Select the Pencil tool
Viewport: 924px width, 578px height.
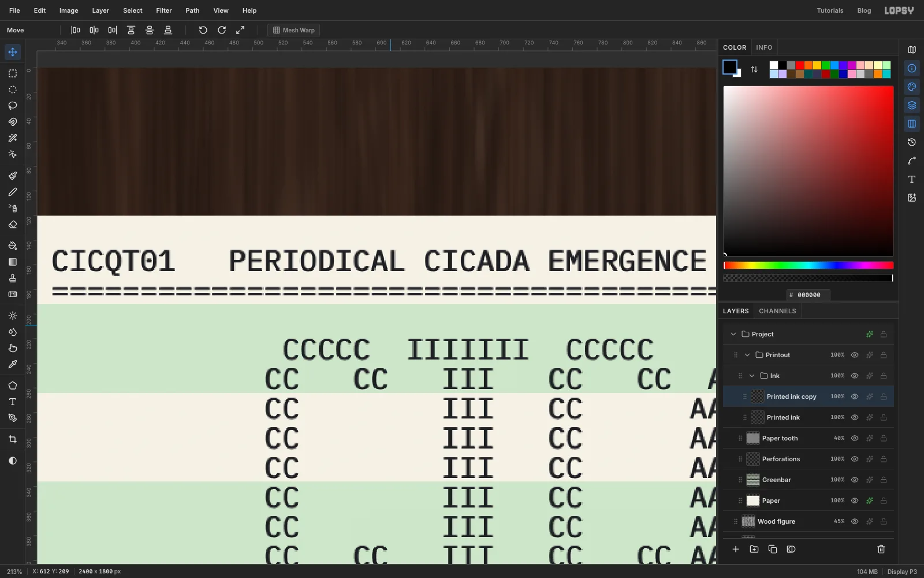click(x=13, y=192)
